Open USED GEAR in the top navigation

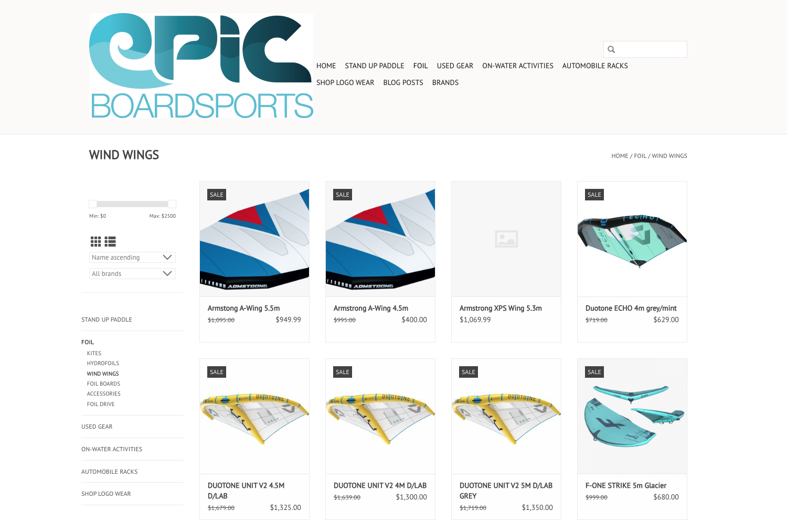pos(455,66)
